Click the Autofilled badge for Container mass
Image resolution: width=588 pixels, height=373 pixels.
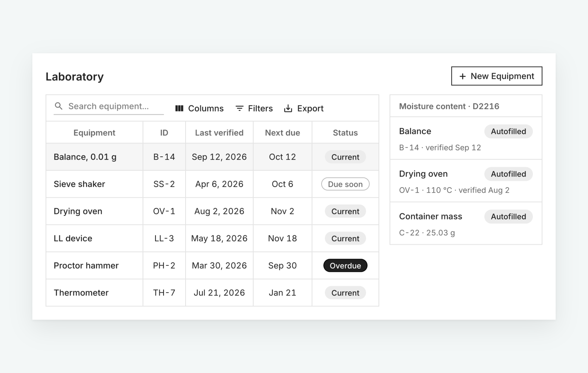[509, 216]
